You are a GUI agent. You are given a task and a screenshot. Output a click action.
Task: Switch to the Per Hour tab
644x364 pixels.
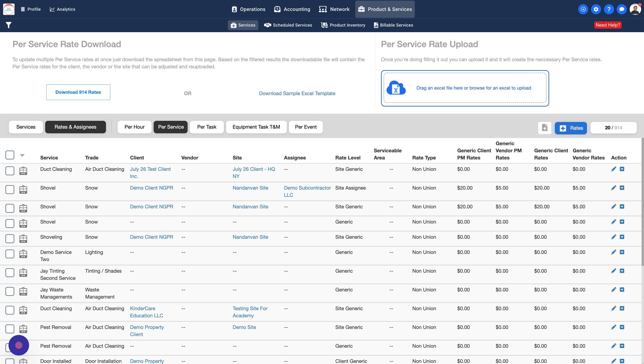[x=134, y=127]
